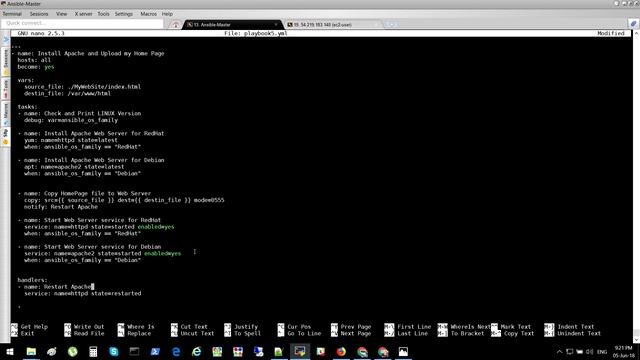Image resolution: width=640 pixels, height=360 pixels.
Task: Click the nano 'Get Help' shortcut label
Action: [x=34, y=327]
